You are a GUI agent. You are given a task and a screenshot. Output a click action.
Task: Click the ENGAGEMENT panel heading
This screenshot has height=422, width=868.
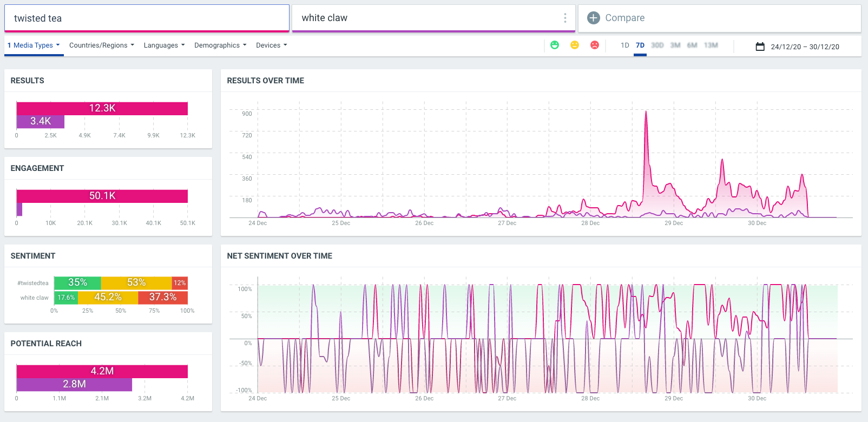coord(37,168)
